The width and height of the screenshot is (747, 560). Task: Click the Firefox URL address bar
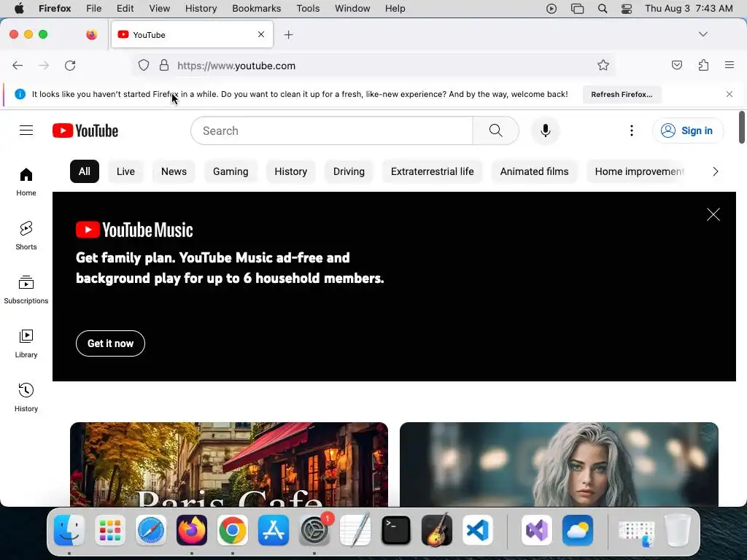point(374,65)
